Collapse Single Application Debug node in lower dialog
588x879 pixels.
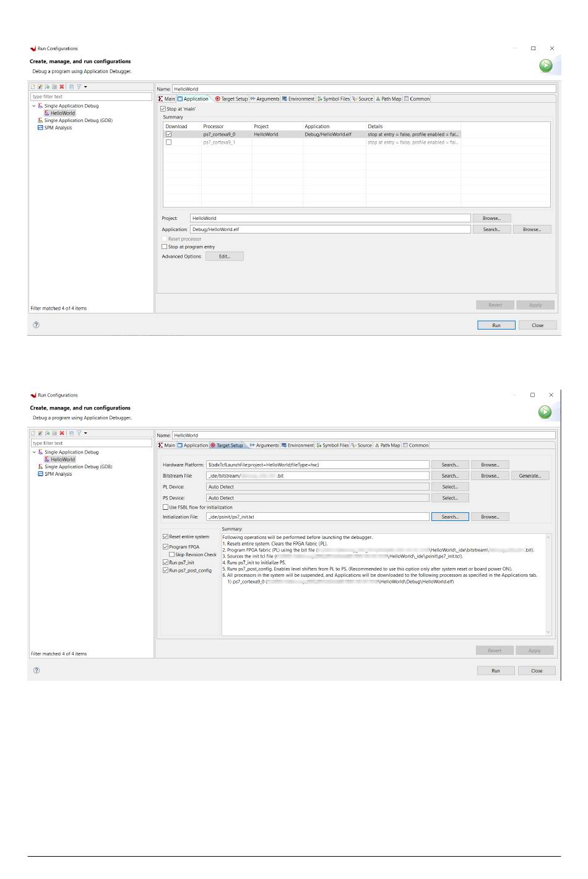34,452
